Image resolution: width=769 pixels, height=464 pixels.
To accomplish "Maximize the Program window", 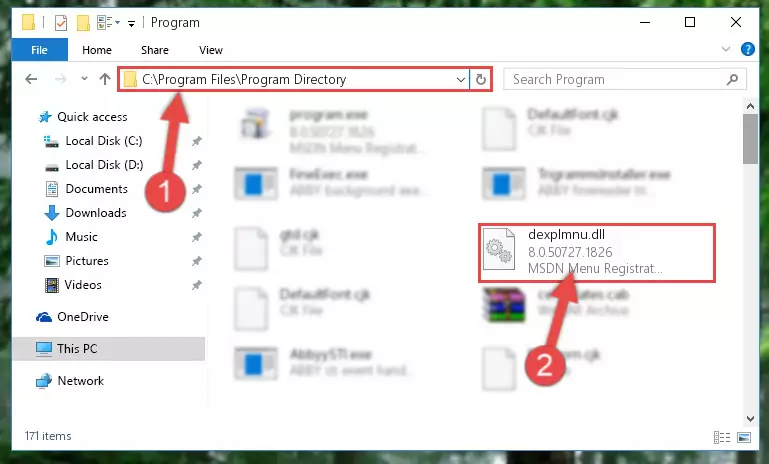I will tap(690, 23).
